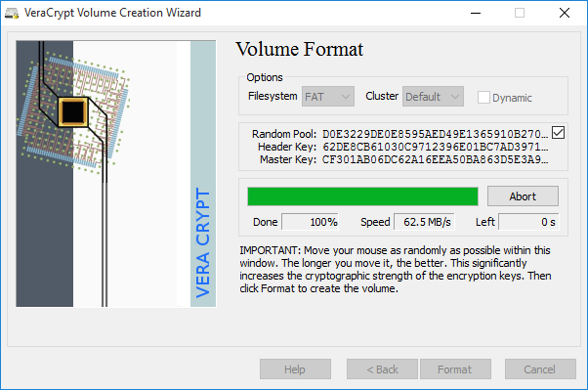Click the Cluster label
The width and height of the screenshot is (588, 390).
tap(382, 96)
